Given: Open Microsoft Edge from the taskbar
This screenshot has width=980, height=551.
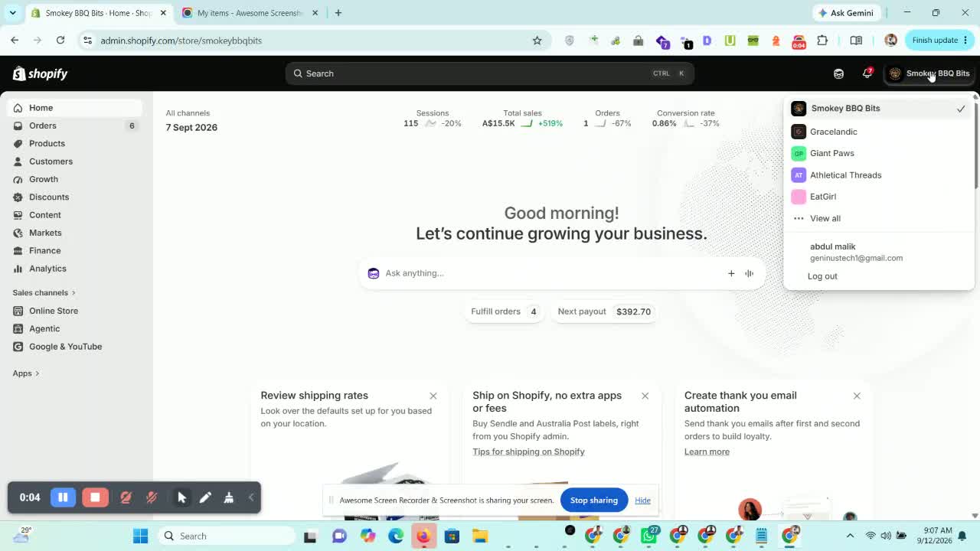Looking at the screenshot, I should pyautogui.click(x=396, y=536).
